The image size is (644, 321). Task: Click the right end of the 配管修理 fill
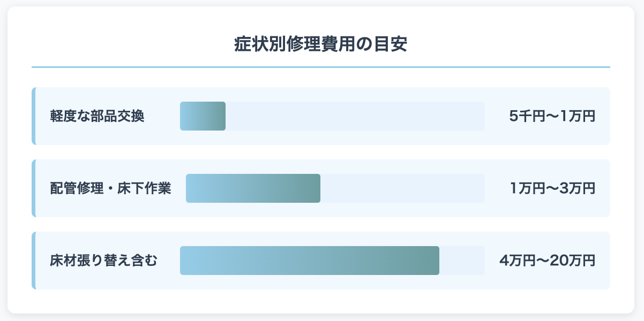[318, 188]
